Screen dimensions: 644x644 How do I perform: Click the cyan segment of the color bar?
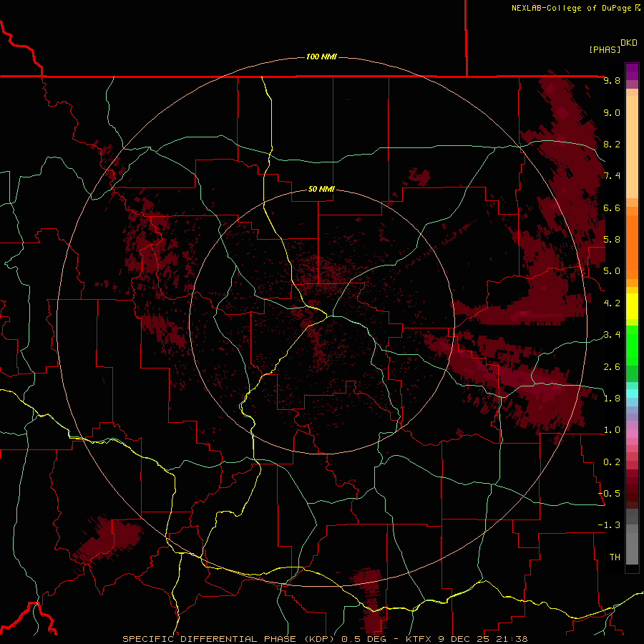(632, 394)
